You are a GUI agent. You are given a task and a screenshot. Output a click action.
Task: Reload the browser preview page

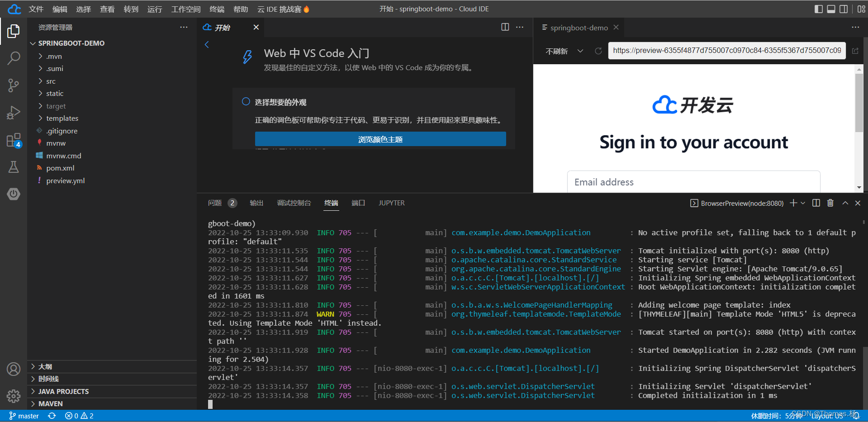tap(598, 51)
